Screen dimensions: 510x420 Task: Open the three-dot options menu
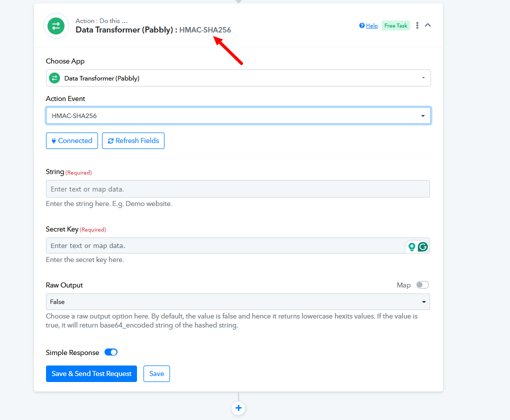tap(417, 25)
